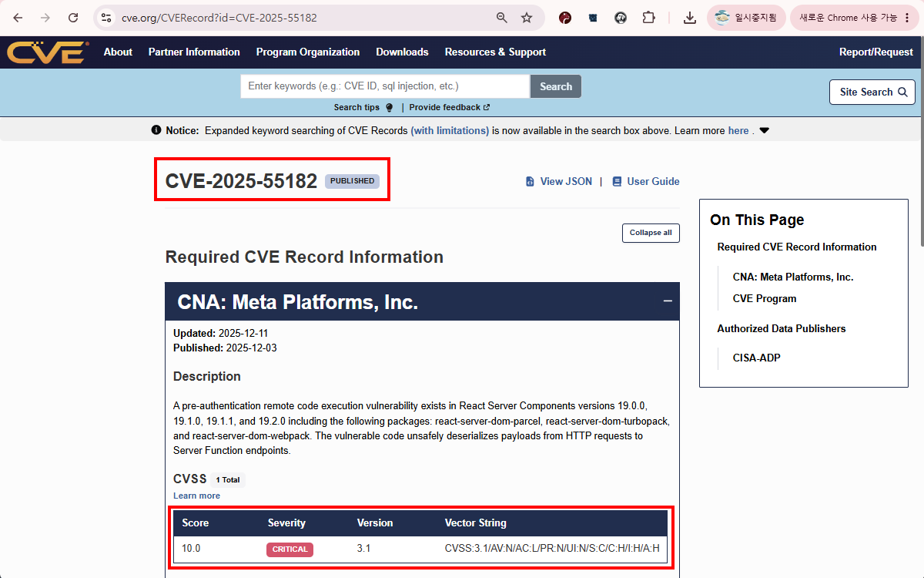Click the Search button
924x578 pixels.
click(x=556, y=86)
